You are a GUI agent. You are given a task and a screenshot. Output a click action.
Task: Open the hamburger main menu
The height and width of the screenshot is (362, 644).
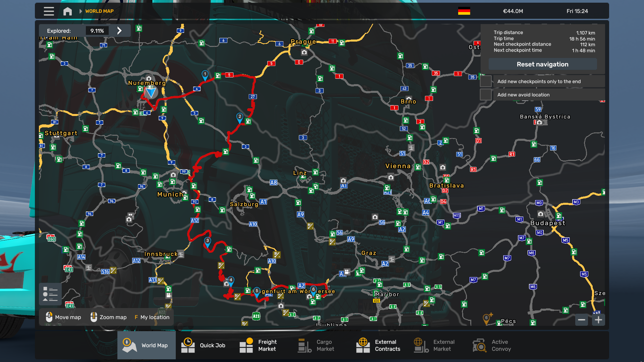[x=49, y=11]
